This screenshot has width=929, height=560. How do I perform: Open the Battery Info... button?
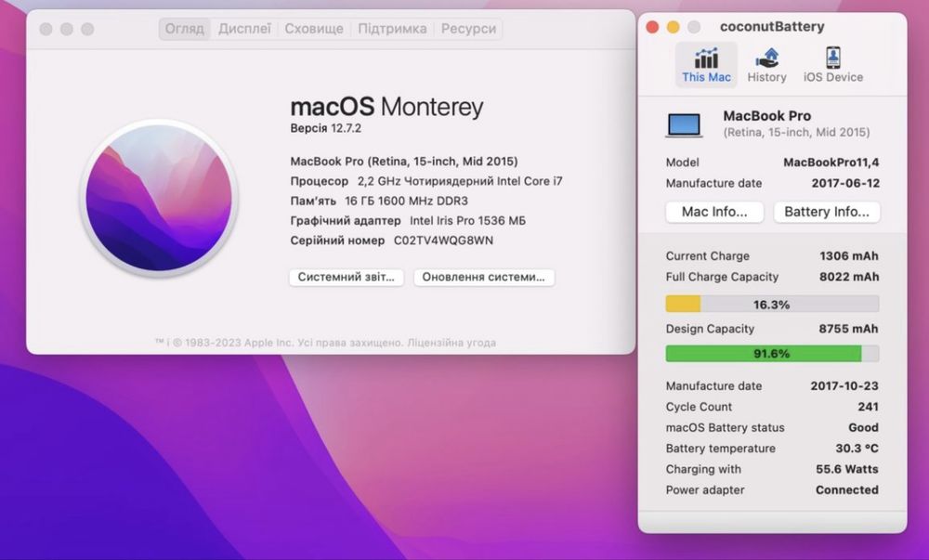(x=827, y=212)
